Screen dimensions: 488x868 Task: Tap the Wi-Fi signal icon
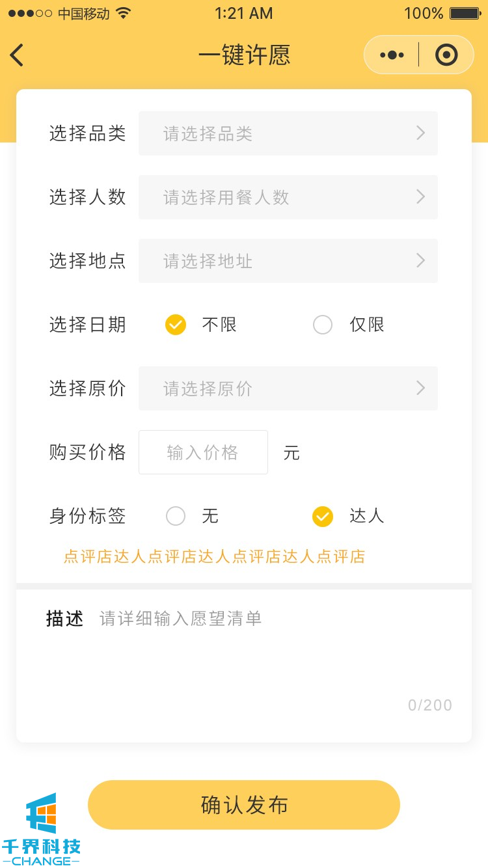(x=123, y=13)
